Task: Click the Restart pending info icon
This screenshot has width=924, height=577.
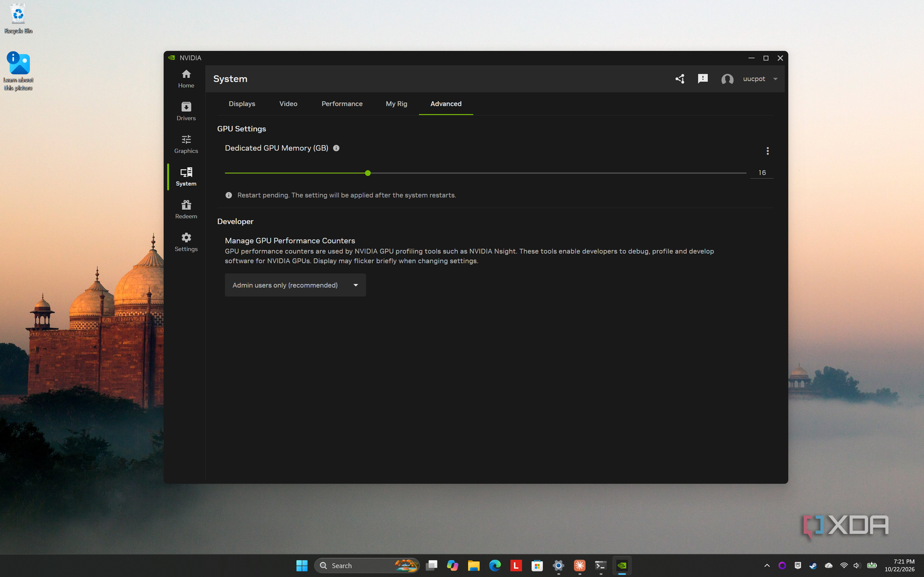Action: 228,195
